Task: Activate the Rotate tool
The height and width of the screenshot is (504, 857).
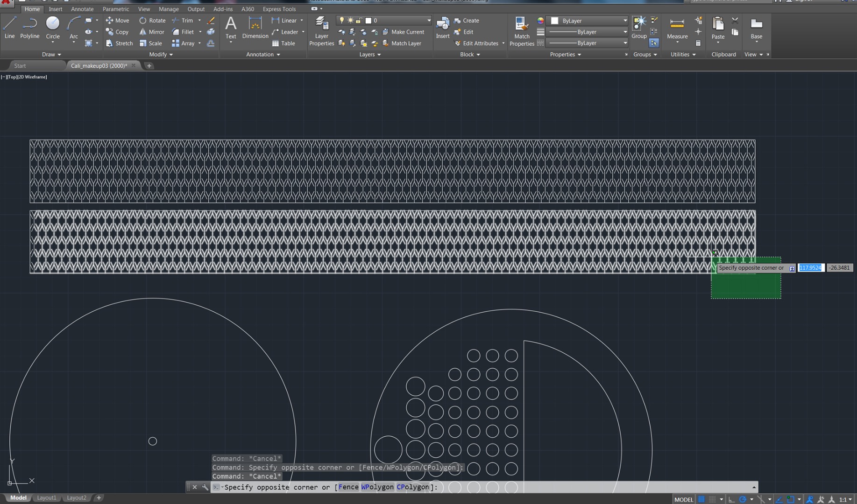Action: pos(152,21)
